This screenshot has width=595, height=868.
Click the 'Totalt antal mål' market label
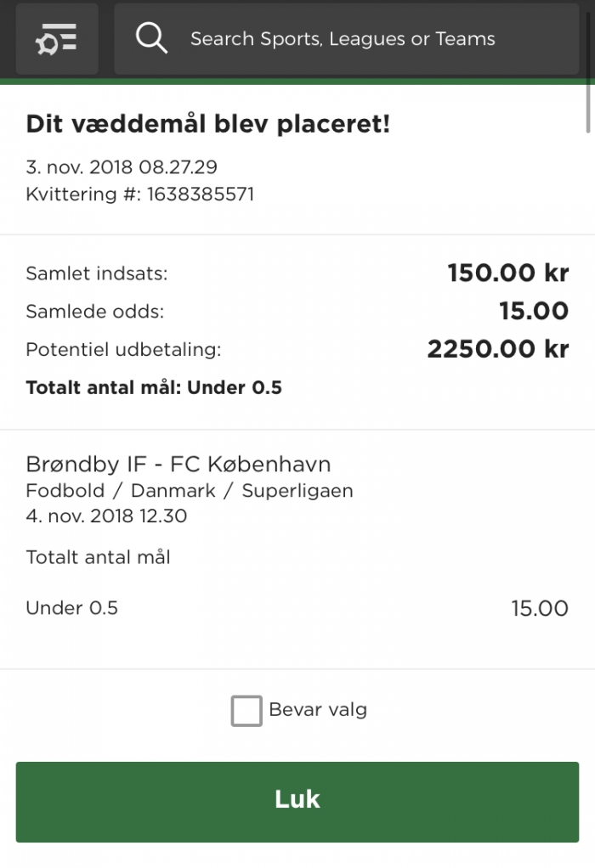pyautogui.click(x=99, y=558)
